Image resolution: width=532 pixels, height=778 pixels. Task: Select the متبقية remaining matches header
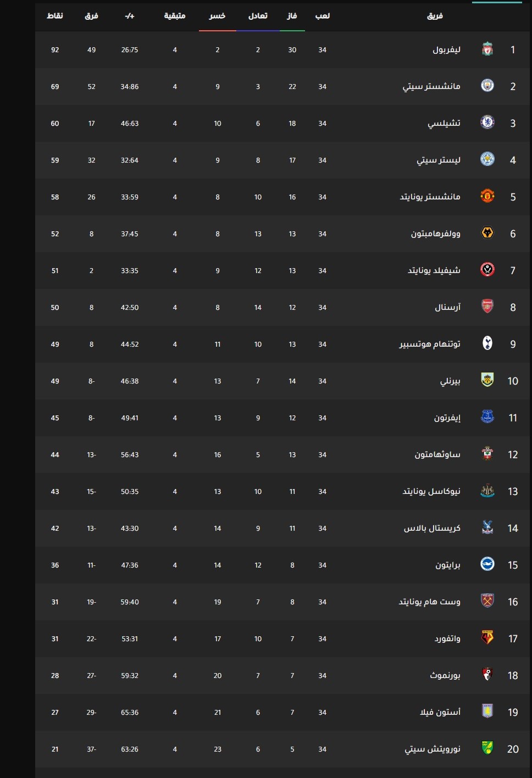click(175, 16)
